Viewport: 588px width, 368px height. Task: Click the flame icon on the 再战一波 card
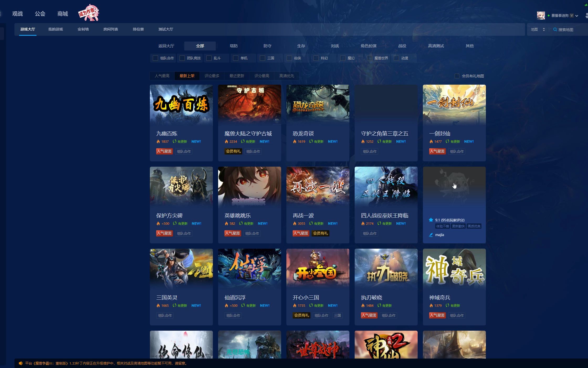coord(295,223)
